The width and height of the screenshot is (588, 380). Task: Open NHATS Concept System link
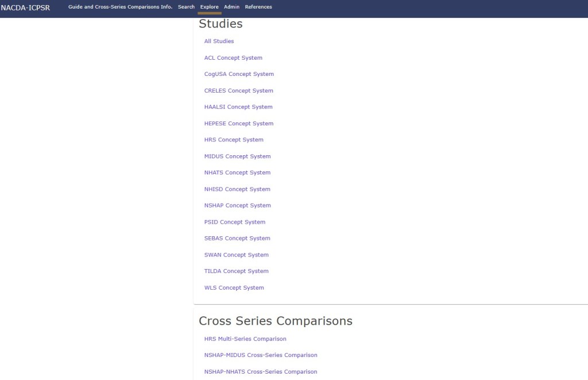point(237,172)
